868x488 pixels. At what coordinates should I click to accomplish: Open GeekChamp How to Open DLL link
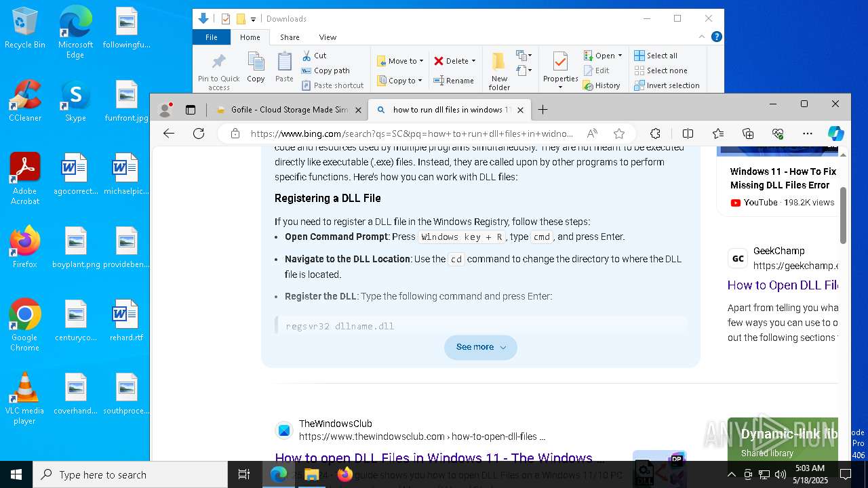[x=783, y=285]
